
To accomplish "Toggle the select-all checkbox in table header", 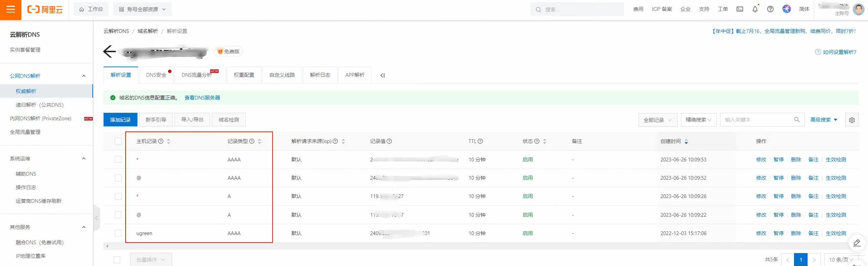I will 118,141.
